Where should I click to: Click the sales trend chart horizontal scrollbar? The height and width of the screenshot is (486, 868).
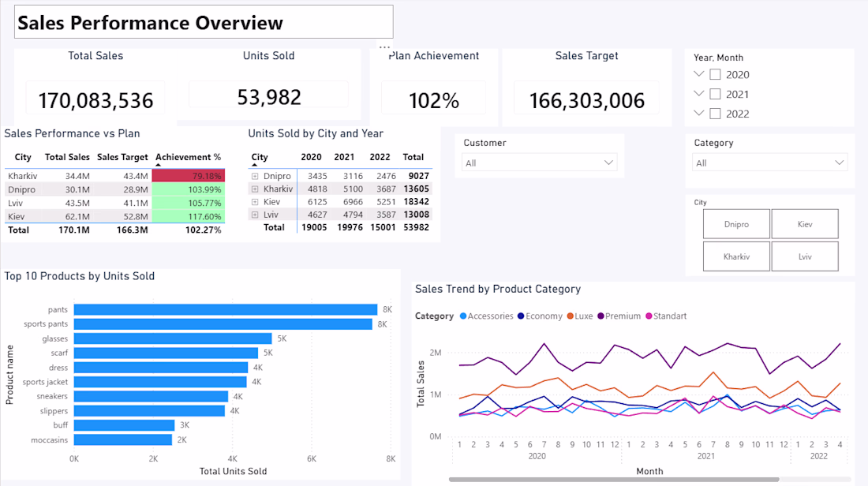(614, 480)
